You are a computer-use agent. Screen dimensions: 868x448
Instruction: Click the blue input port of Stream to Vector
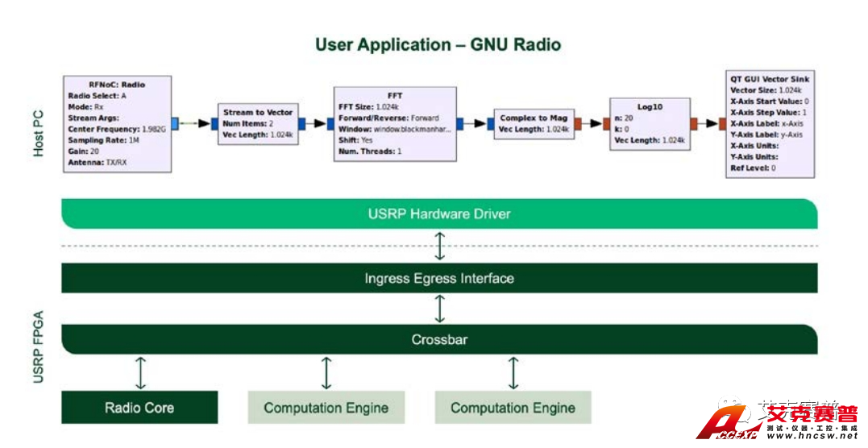point(214,124)
